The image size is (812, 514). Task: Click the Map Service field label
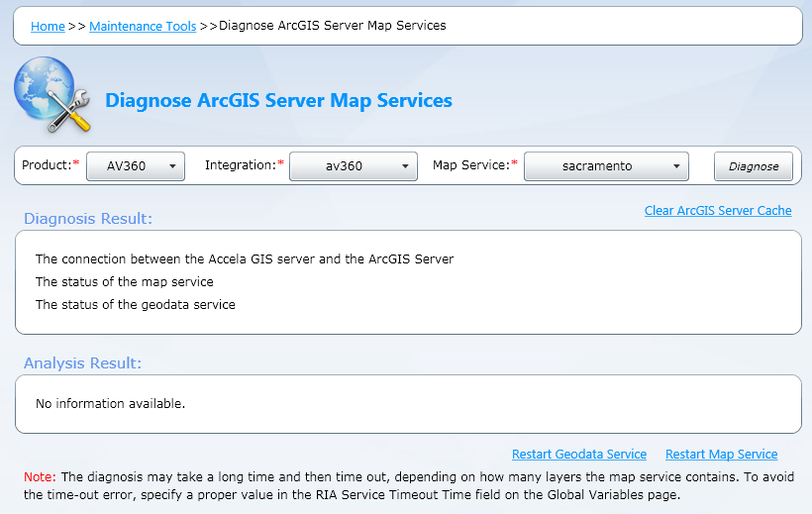472,164
